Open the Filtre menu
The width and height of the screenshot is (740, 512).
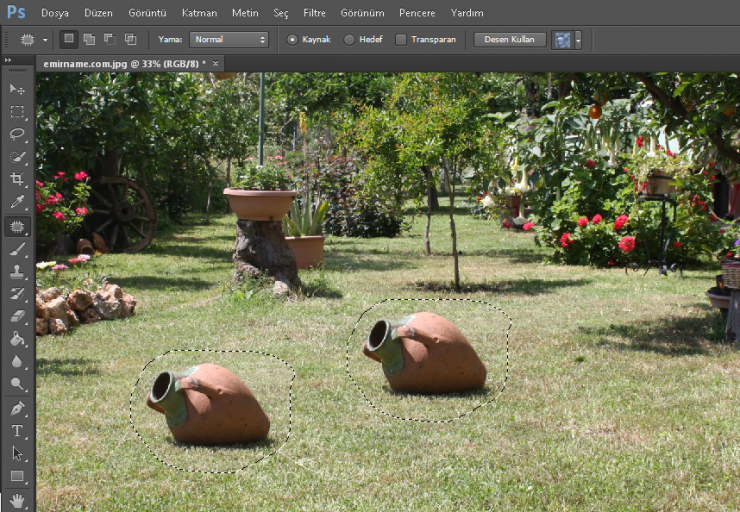[x=314, y=13]
